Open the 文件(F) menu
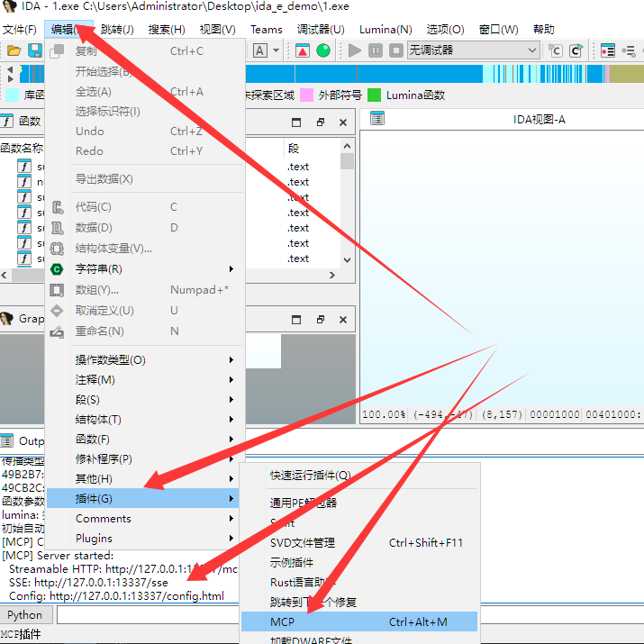Viewport: 644px width, 644px height. click(x=19, y=30)
